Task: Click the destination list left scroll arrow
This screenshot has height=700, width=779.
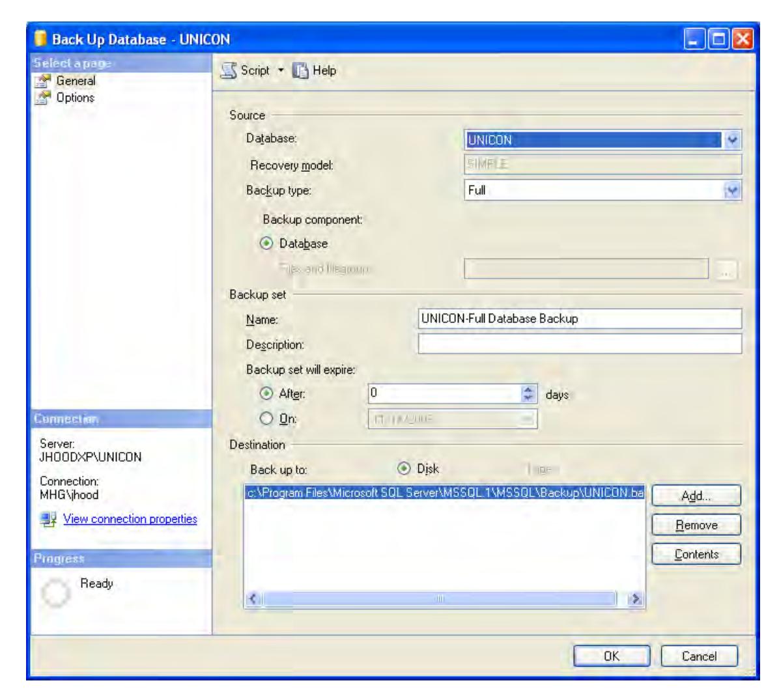Action: (253, 598)
